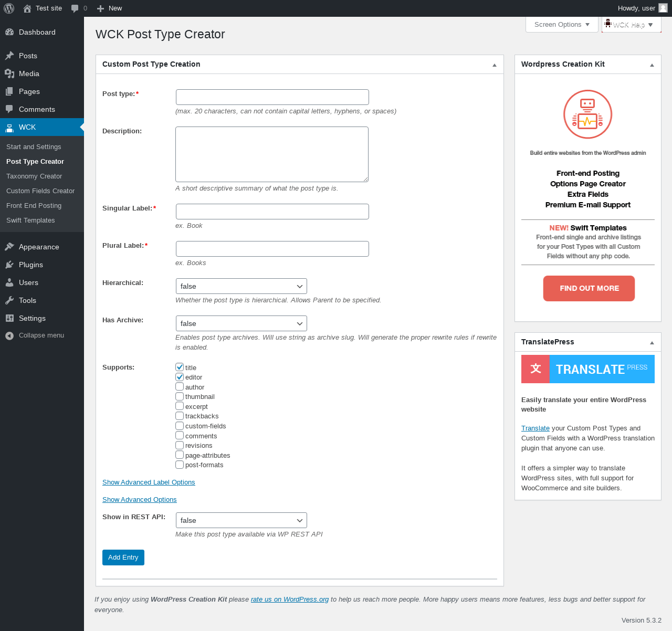This screenshot has height=631, width=672.
Task: Check the post-formats checkbox
Action: (x=180, y=465)
